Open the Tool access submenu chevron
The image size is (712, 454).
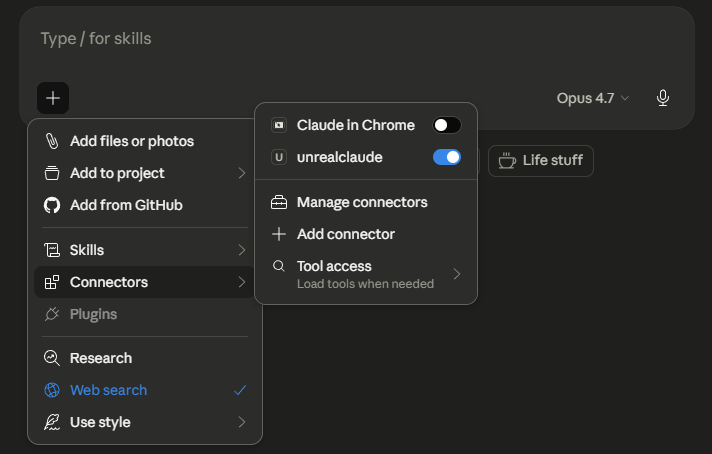coord(457,274)
